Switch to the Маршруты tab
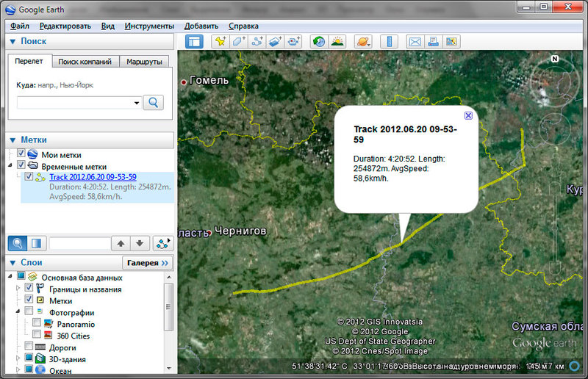The image size is (588, 379). tap(144, 62)
